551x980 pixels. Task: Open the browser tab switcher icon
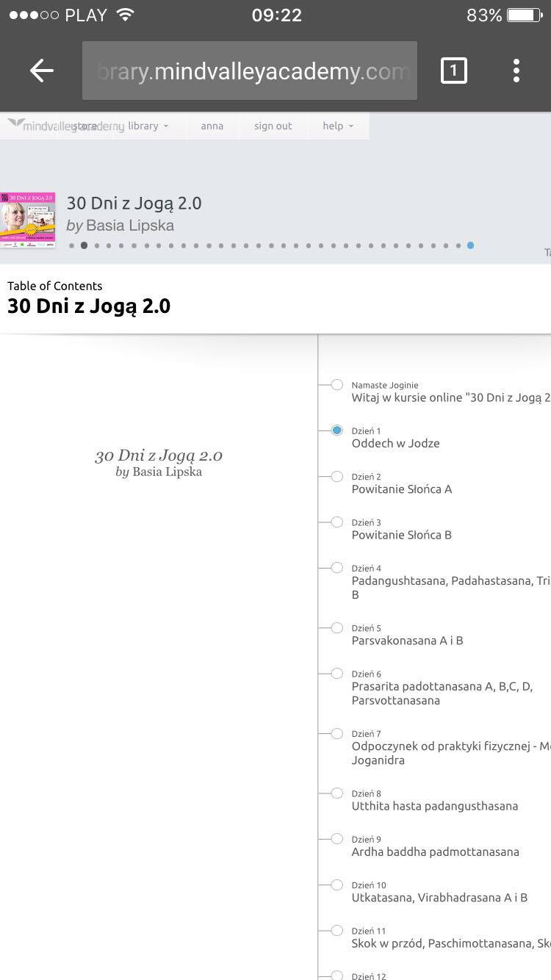pos(453,71)
